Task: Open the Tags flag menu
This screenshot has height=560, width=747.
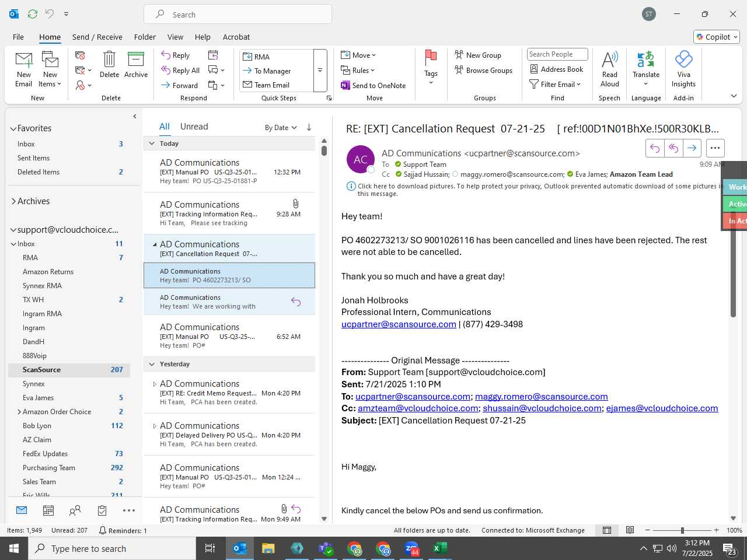Action: [x=431, y=69]
